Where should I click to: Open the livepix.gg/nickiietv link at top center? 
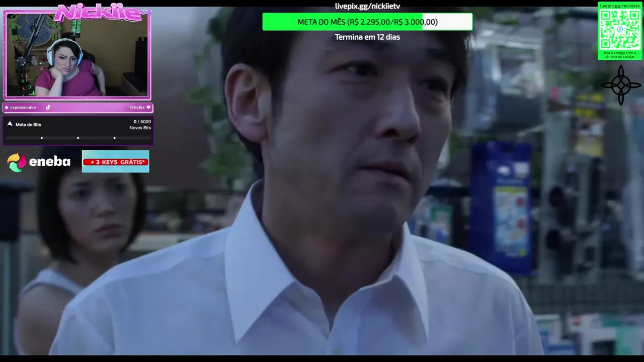[367, 6]
